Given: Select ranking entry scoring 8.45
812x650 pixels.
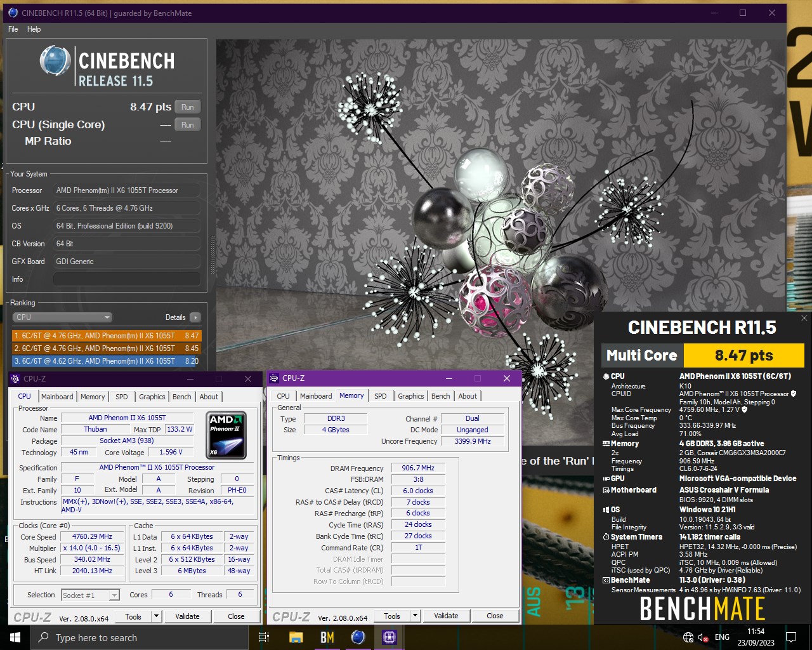Looking at the screenshot, I should pos(107,348).
